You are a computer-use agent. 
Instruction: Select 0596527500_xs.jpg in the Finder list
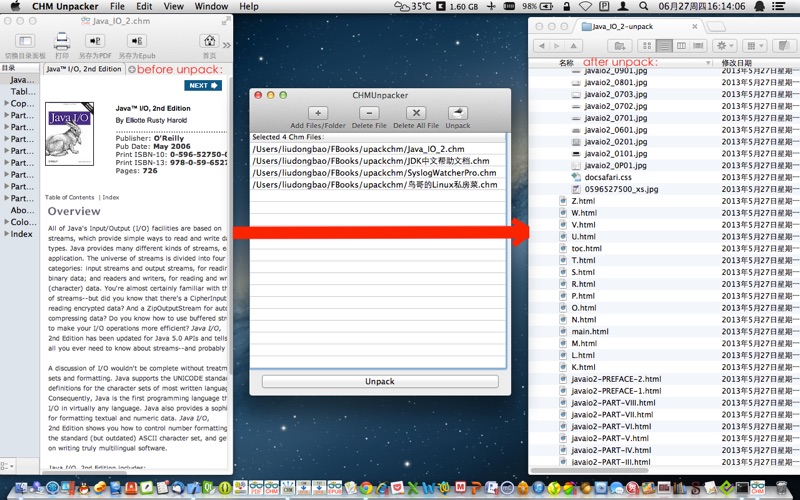click(x=621, y=189)
